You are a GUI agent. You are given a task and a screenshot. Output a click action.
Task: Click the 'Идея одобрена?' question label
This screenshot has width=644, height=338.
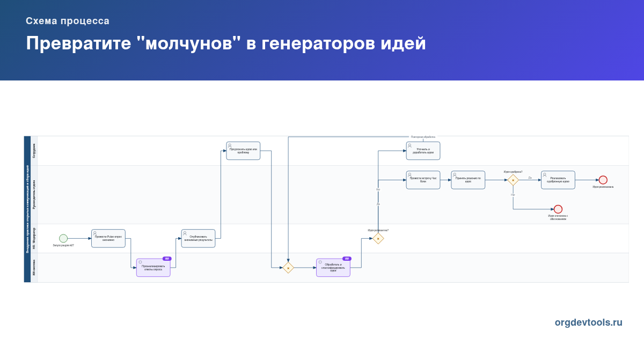[x=513, y=172]
